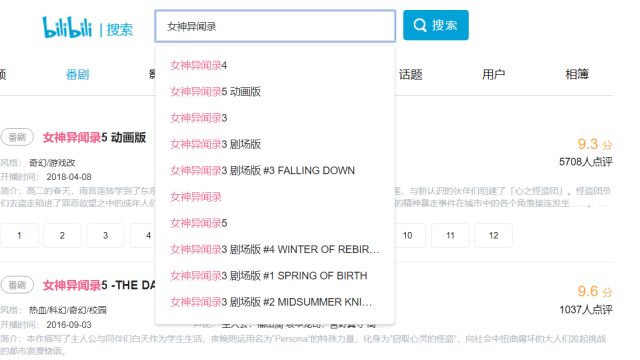The height and width of the screenshot is (360, 640).
Task: Choose suggestion 剧场版 #1 SPRING OF BIRTH
Action: click(x=269, y=276)
